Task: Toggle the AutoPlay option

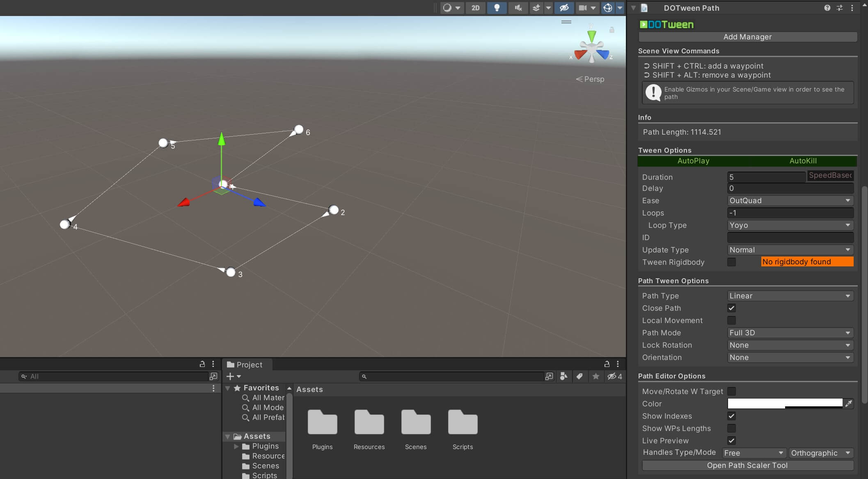Action: [x=693, y=161]
